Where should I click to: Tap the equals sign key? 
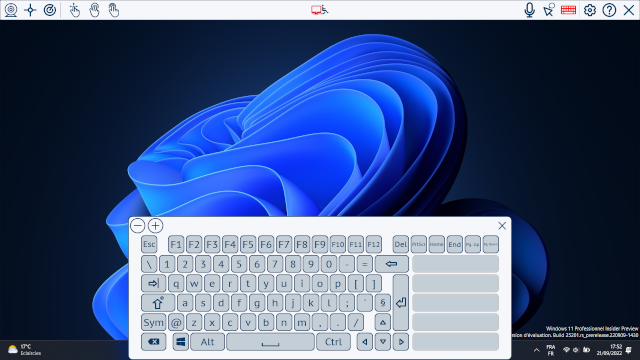[x=364, y=264]
